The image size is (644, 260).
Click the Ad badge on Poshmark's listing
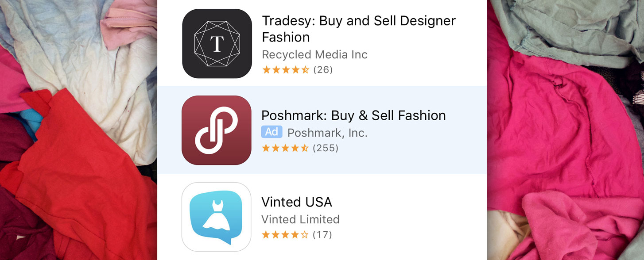(272, 132)
